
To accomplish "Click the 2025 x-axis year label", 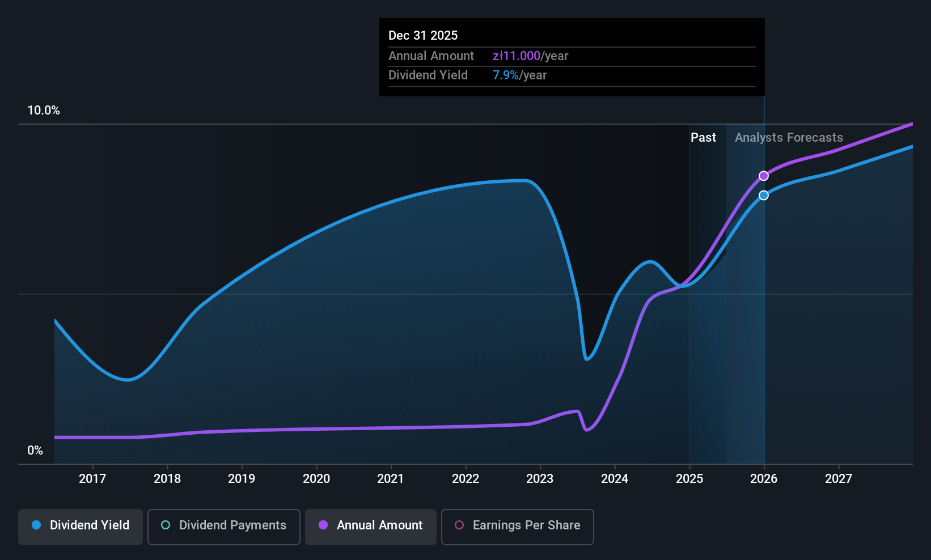I will 689,478.
